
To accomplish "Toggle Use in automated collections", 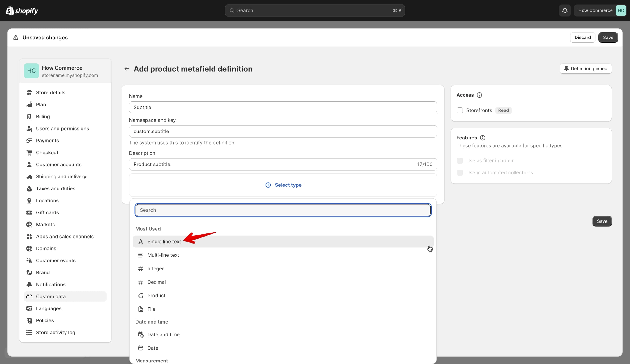I will [460, 173].
